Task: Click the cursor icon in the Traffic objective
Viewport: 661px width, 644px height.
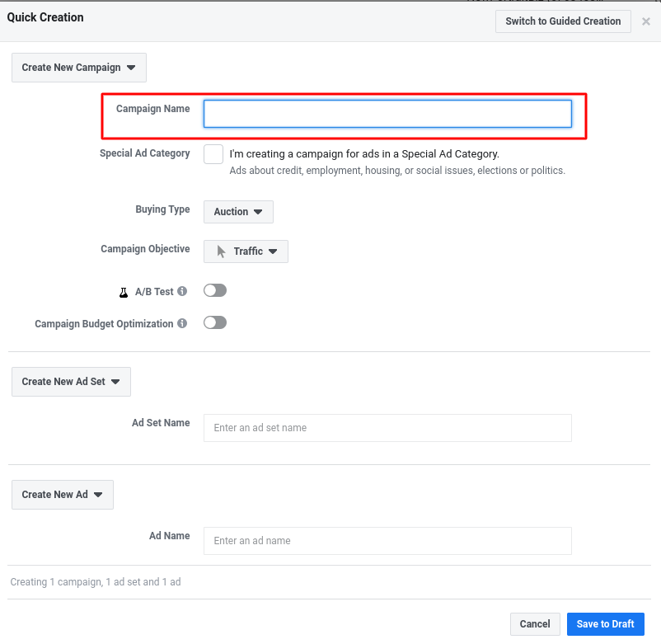Action: [x=221, y=251]
